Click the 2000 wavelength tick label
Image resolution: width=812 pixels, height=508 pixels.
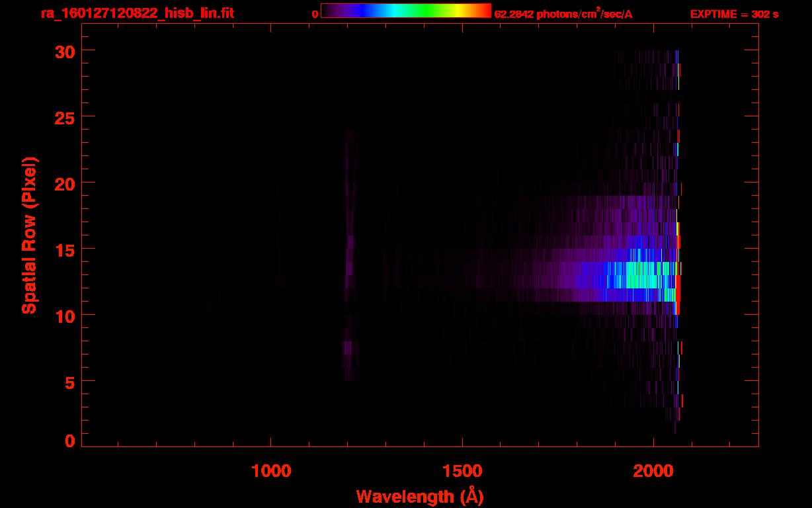coord(653,471)
